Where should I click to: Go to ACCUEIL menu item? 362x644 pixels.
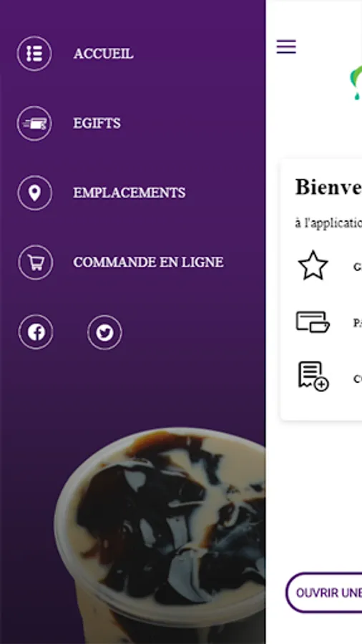click(104, 54)
